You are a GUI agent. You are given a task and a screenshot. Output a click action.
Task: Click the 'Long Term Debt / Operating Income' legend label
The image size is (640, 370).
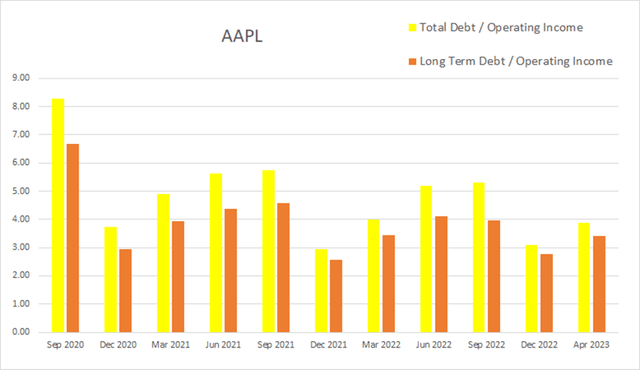(x=516, y=61)
